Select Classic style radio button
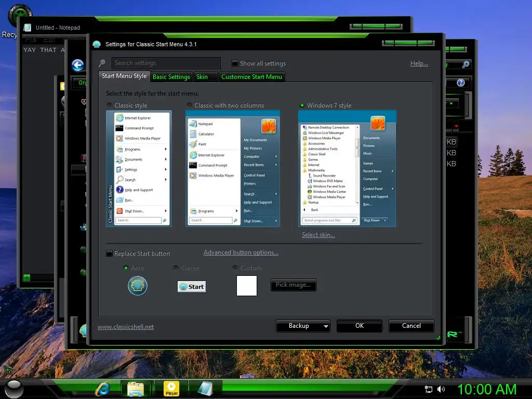The image size is (532, 399). tap(109, 105)
